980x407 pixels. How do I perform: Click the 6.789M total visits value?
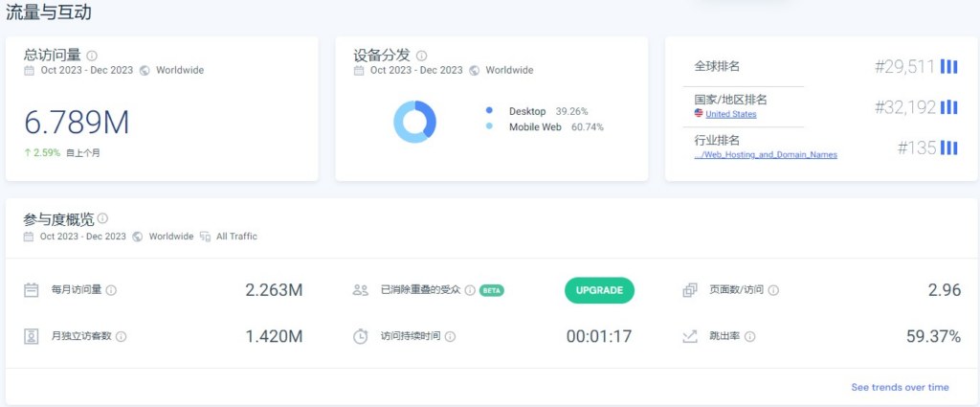tap(77, 122)
